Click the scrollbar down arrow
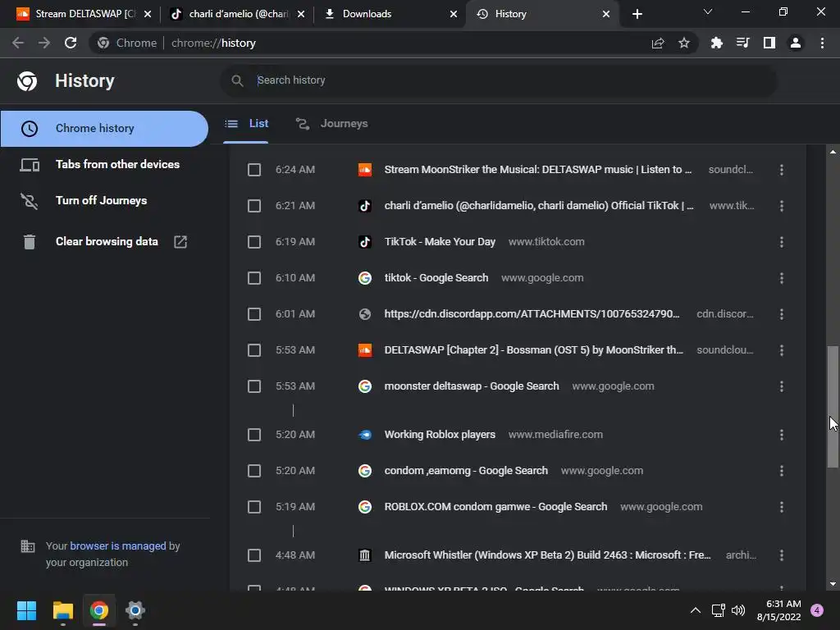The height and width of the screenshot is (630, 840). (833, 584)
